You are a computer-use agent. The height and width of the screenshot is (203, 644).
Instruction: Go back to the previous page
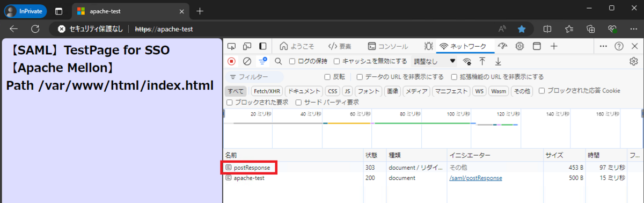[x=14, y=29]
